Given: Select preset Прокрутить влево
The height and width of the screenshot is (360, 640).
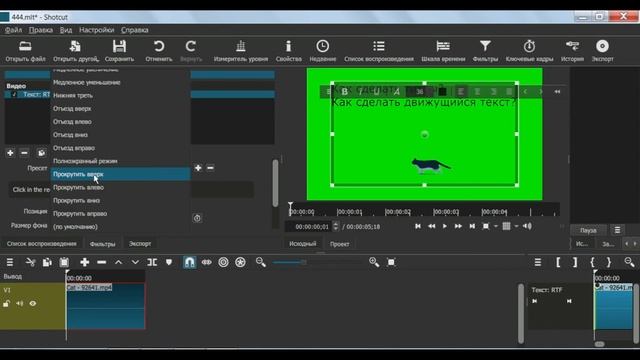Looking at the screenshot, I should coord(120,187).
